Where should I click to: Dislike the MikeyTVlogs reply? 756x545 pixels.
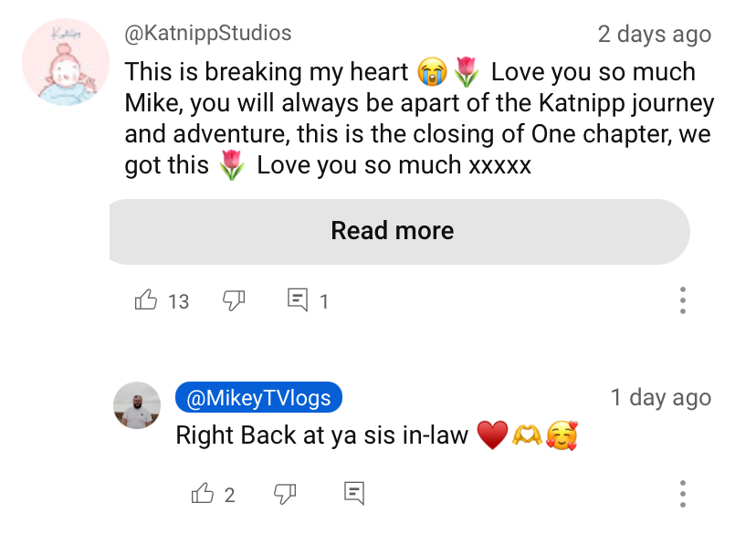tap(285, 494)
